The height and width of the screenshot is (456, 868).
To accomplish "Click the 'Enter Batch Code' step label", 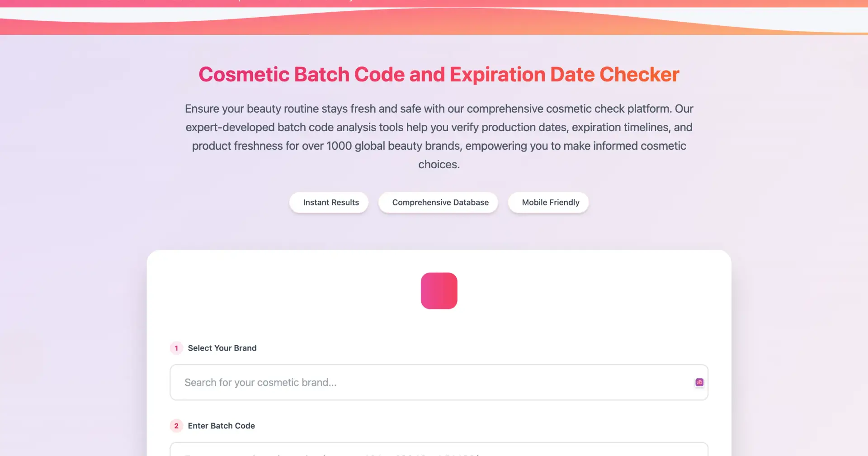I will 221,426.
